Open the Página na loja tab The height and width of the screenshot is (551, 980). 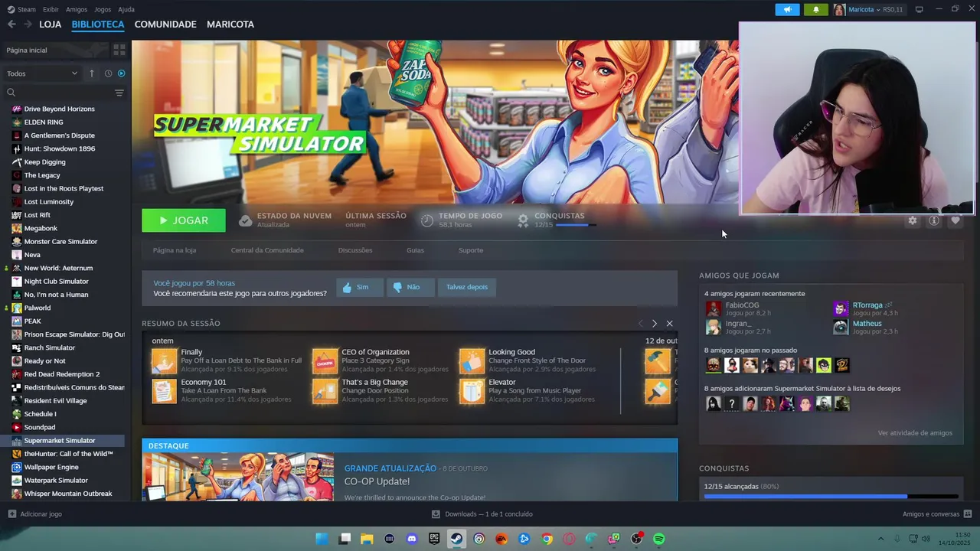point(175,250)
